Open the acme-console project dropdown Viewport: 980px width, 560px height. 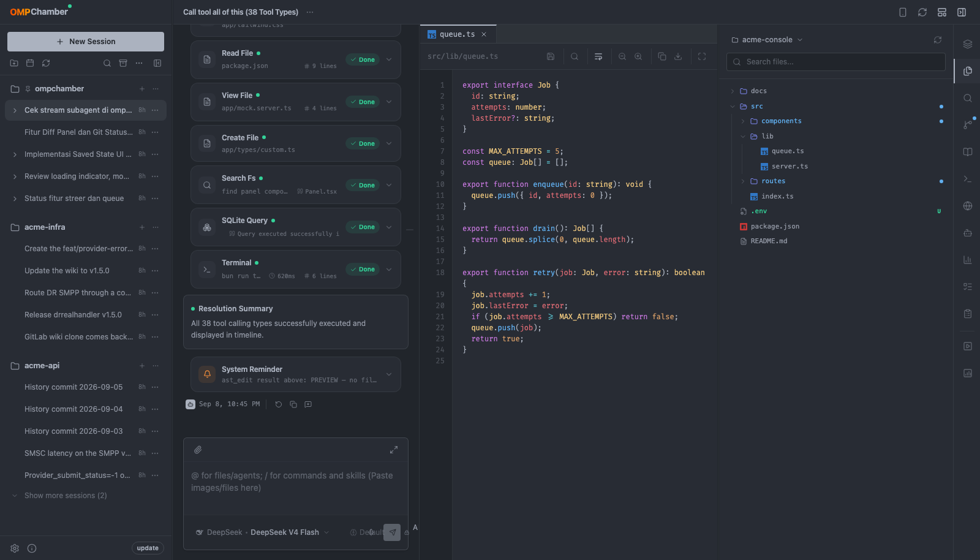(767, 40)
